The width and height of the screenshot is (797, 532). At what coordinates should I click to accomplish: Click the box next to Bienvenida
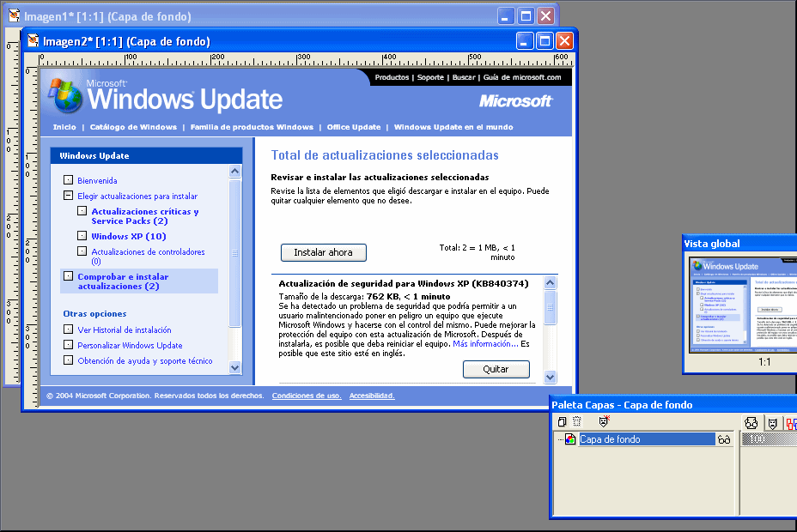68,181
